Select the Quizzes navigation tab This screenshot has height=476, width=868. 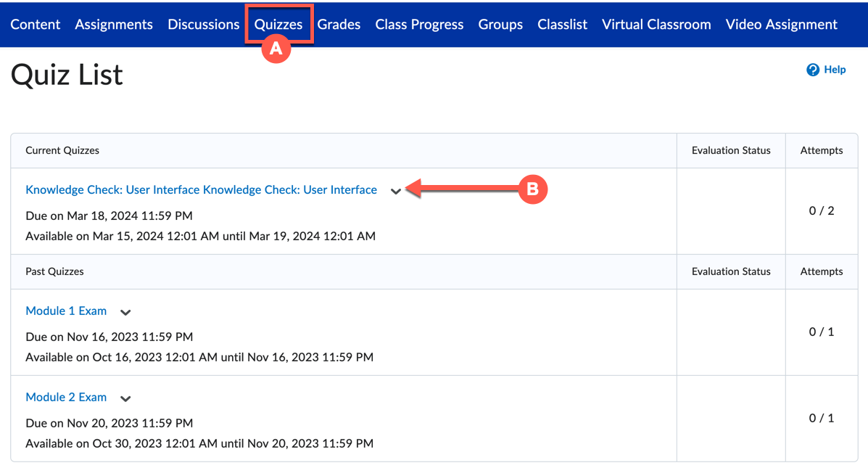click(278, 24)
